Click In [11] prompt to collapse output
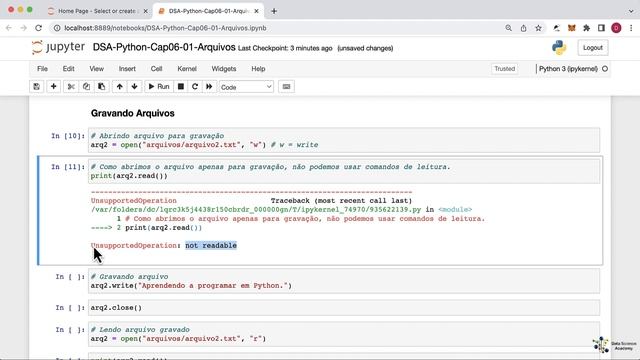Screen dimensions: 640x360 click(x=68, y=167)
